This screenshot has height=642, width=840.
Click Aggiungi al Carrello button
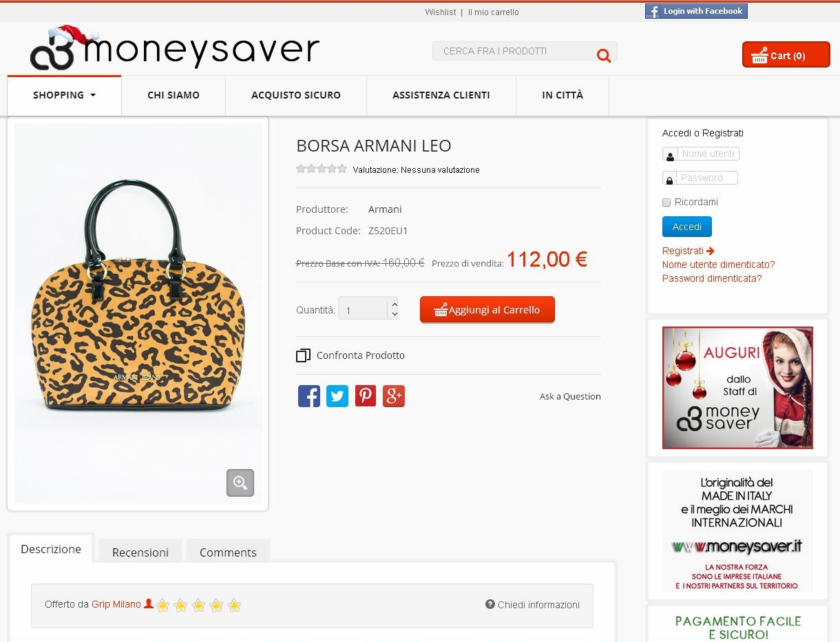pyautogui.click(x=487, y=310)
